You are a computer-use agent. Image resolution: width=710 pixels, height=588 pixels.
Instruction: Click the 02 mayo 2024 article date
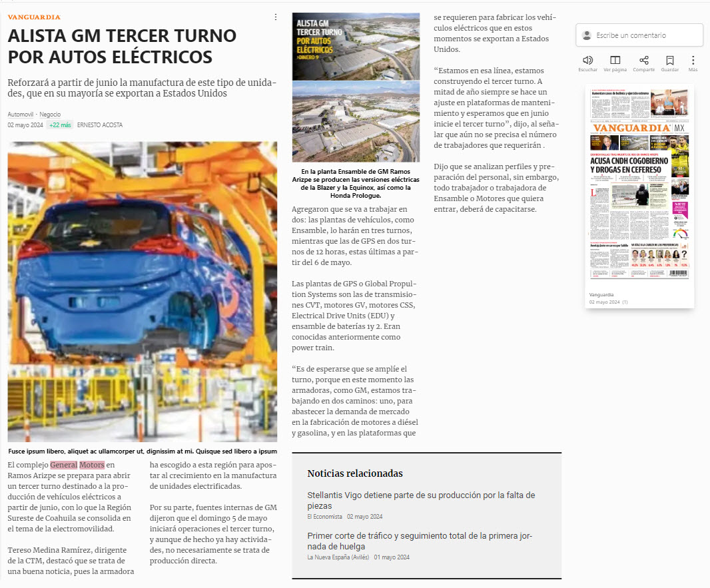click(25, 125)
